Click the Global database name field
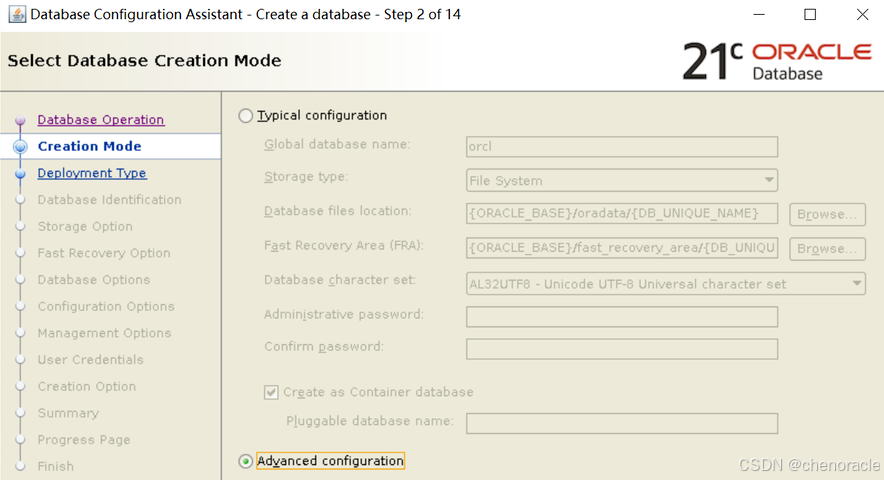 [622, 146]
